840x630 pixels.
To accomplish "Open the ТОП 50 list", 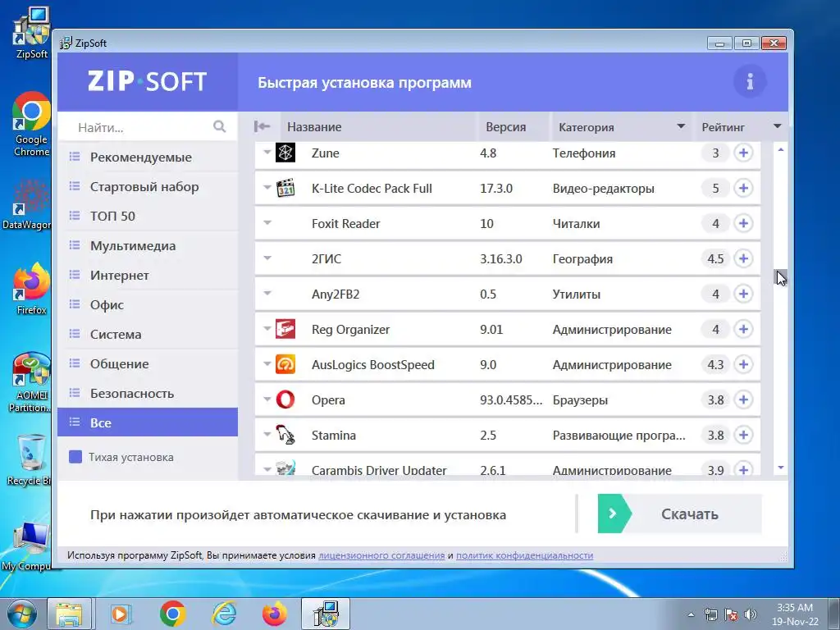I will coord(148,216).
